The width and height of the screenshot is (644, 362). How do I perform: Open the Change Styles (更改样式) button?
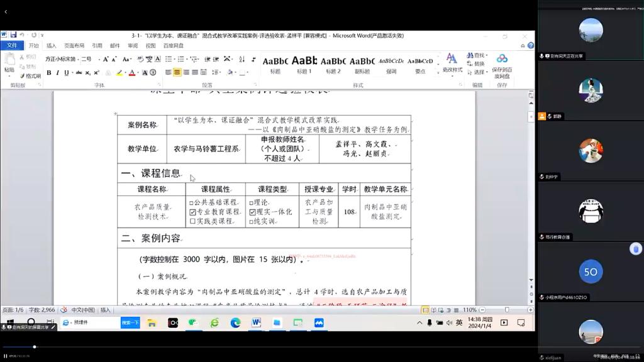pos(452,63)
